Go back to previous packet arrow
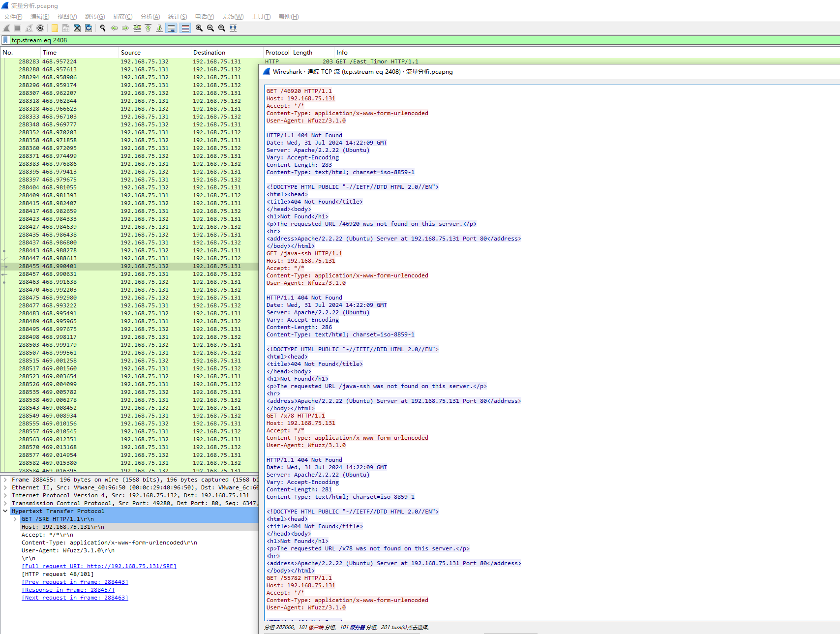Screen dimensions: 840x634 (x=114, y=28)
